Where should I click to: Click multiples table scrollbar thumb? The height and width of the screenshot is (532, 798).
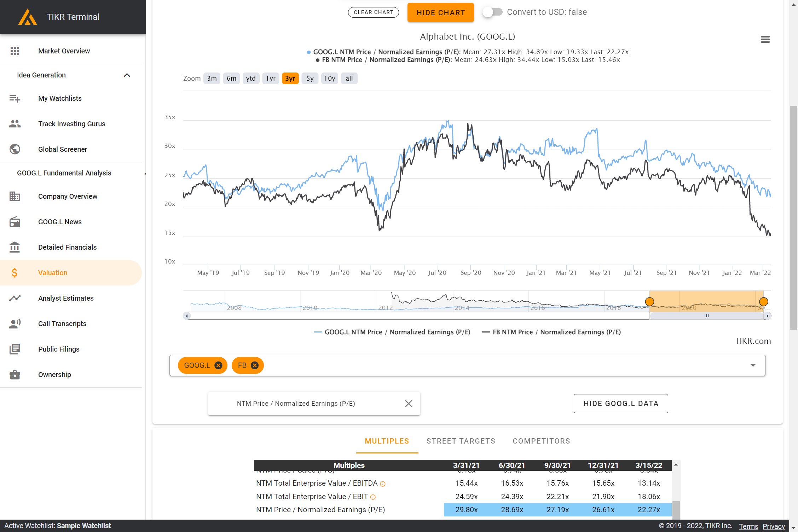(676, 510)
